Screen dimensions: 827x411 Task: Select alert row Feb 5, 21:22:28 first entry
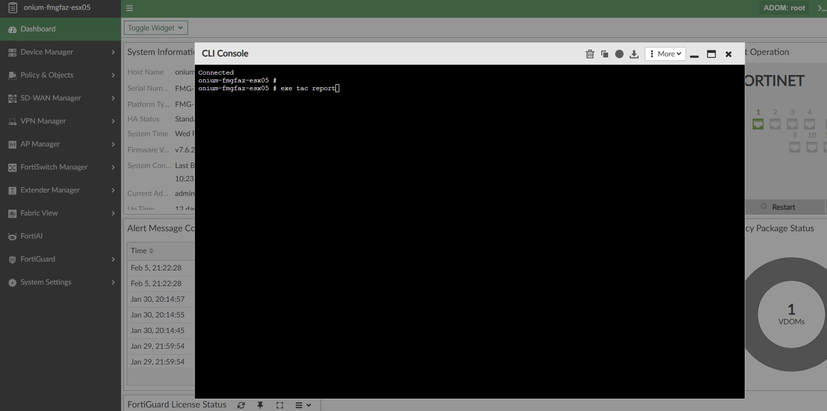161,267
